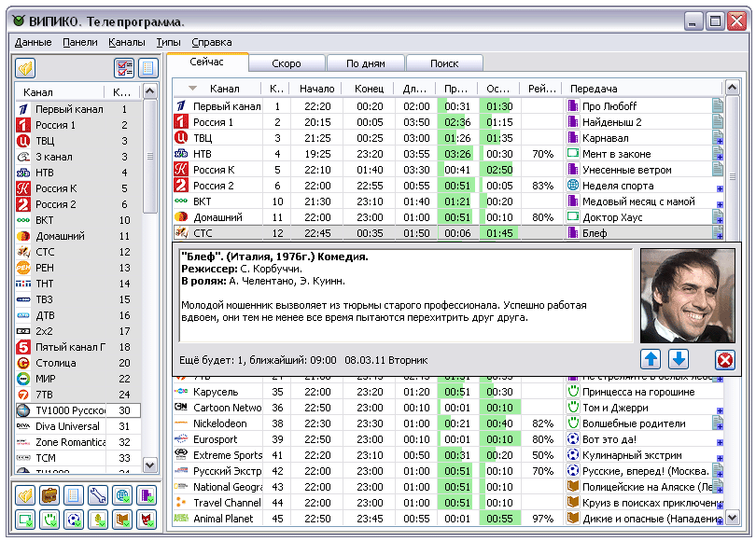The width and height of the screenshot is (756, 541).
Task: Toggle the open book type filter
Action: point(122,520)
